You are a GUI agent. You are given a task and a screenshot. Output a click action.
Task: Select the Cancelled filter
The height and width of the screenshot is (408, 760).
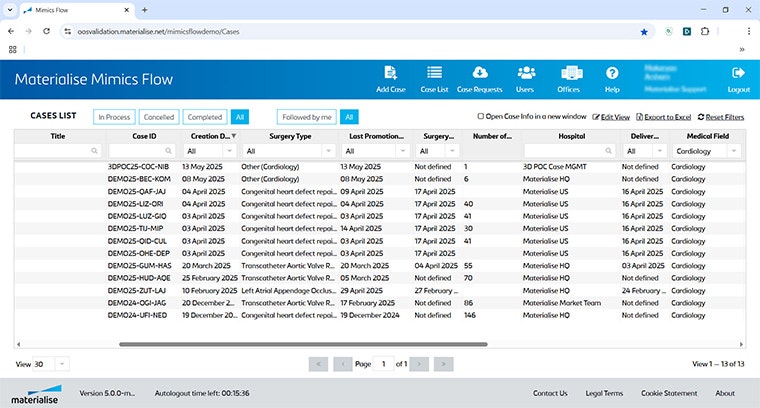pyautogui.click(x=159, y=117)
